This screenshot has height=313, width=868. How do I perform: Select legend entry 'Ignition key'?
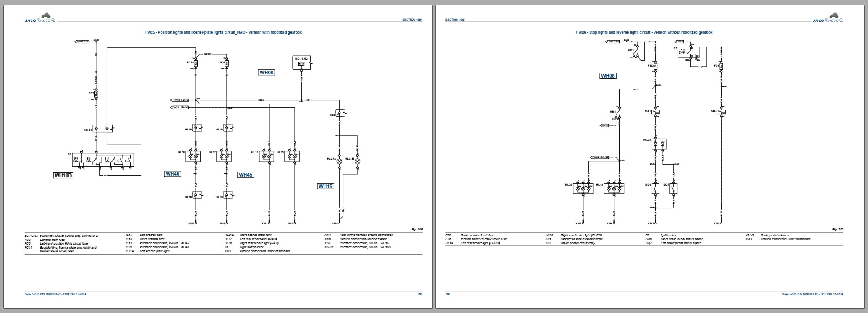pos(669,235)
